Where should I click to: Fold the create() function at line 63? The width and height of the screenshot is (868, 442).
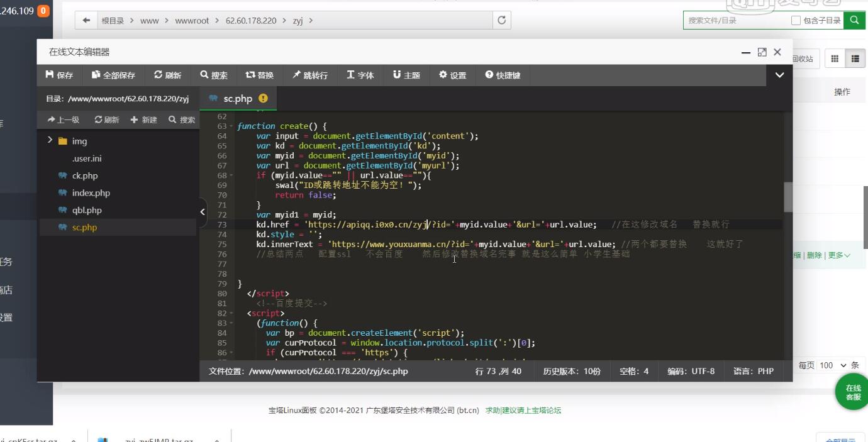pos(231,126)
